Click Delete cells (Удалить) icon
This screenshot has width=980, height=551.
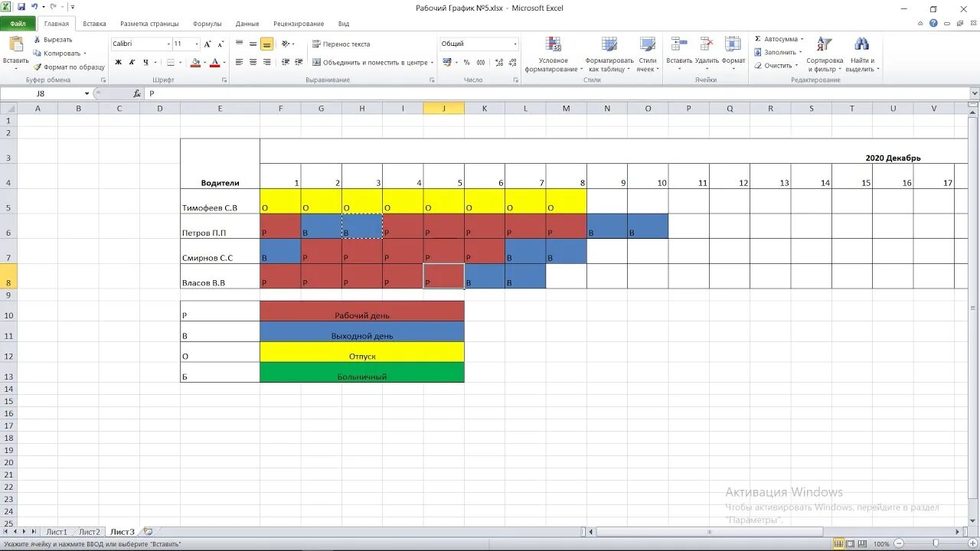tap(707, 45)
